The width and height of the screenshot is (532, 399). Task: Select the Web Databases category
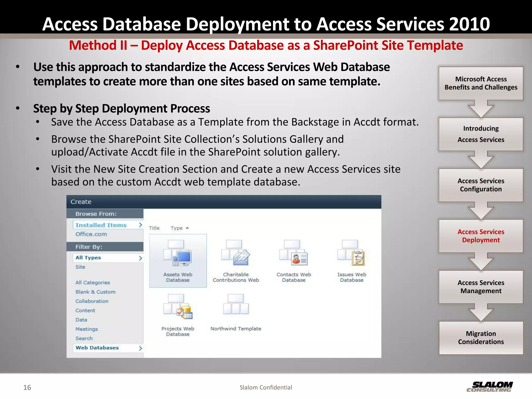(x=97, y=348)
